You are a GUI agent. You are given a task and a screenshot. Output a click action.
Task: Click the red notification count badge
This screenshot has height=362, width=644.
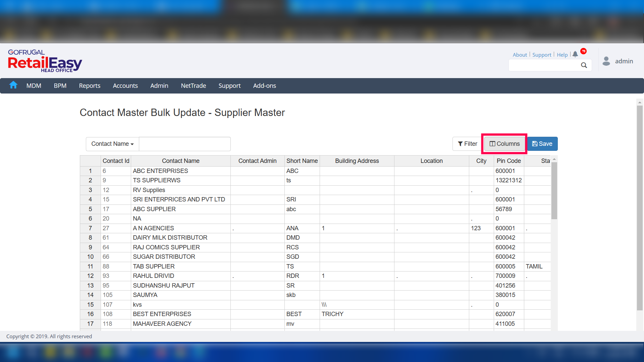[584, 51]
